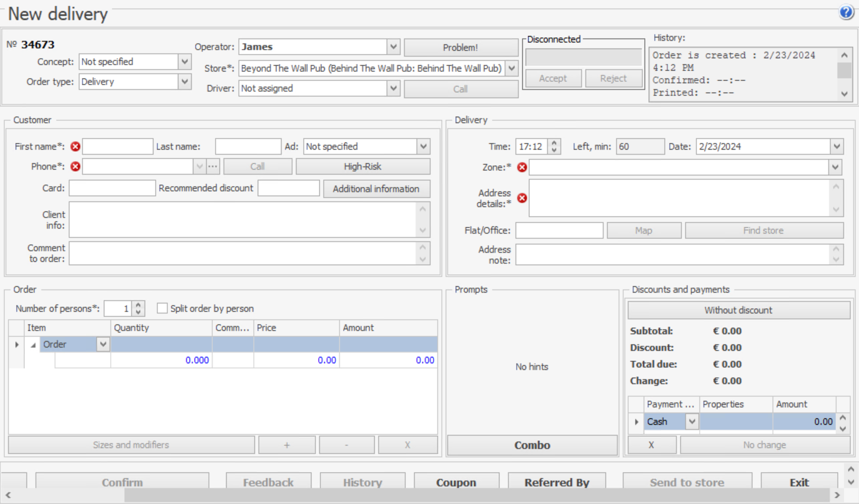859x504 pixels.
Task: Click the red error icon beside Address details
Action: coord(522,198)
